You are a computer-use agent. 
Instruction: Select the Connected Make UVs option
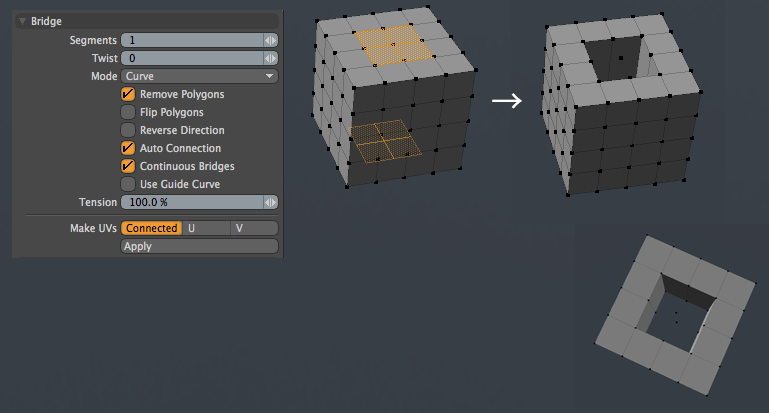pyautogui.click(x=152, y=228)
